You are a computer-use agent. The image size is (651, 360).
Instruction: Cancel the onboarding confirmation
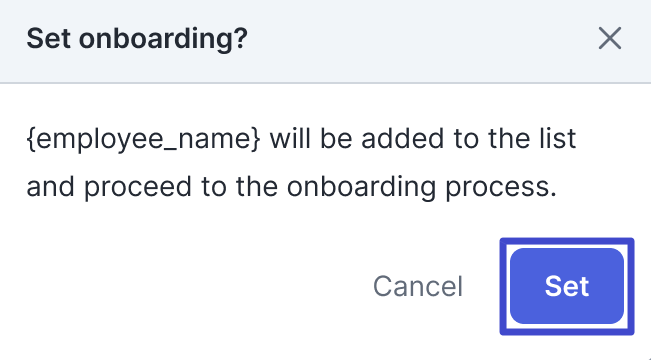coord(418,286)
